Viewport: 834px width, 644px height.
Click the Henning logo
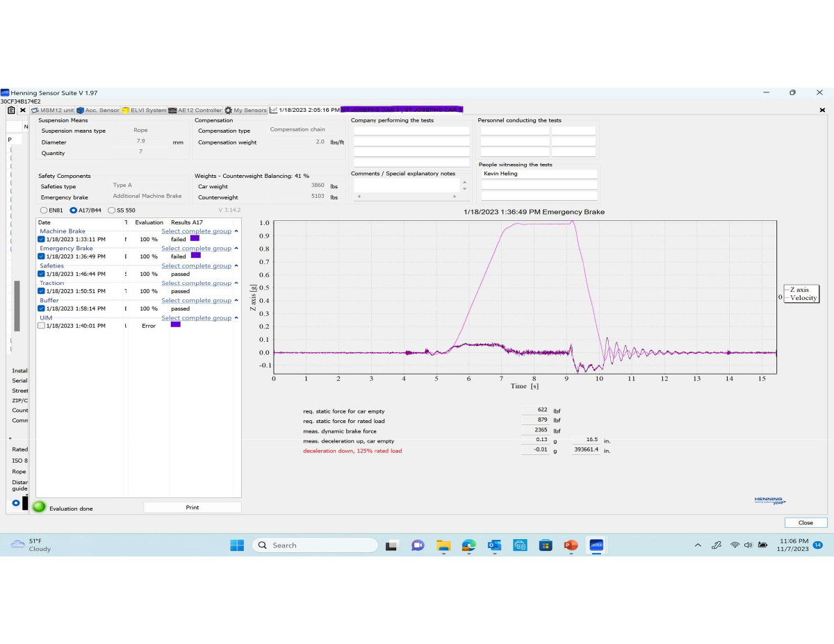pyautogui.click(x=770, y=500)
